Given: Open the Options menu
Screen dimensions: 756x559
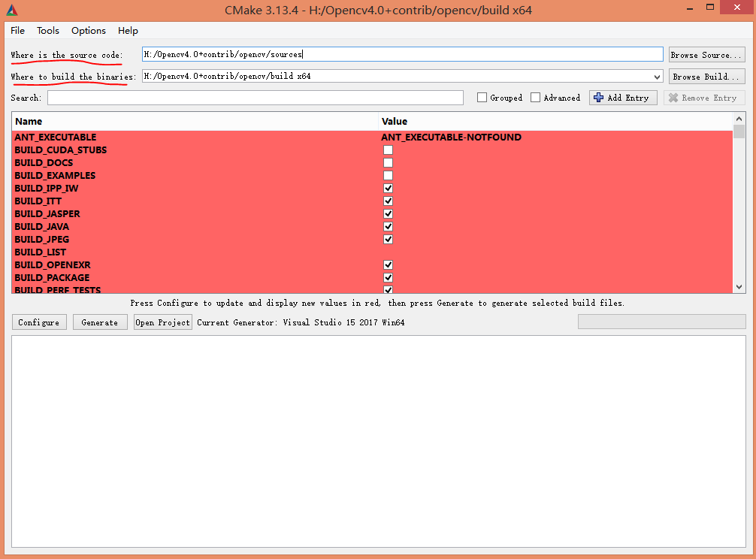Looking at the screenshot, I should [88, 30].
